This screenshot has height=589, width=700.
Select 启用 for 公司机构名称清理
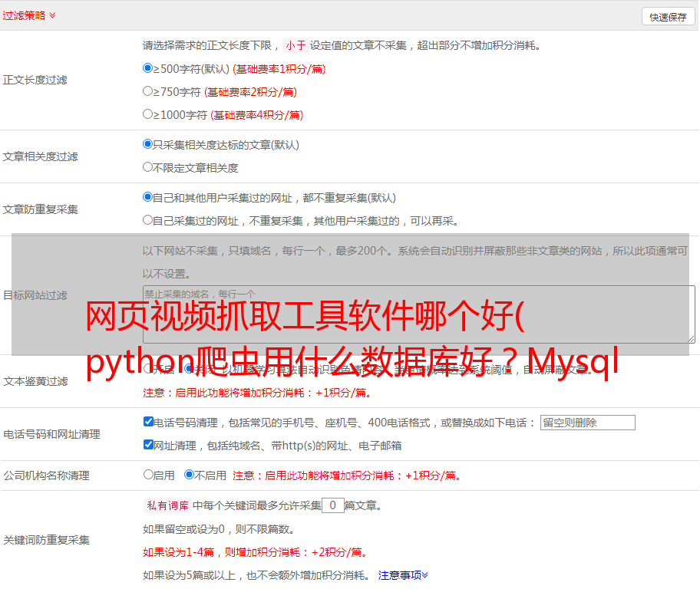(x=148, y=475)
